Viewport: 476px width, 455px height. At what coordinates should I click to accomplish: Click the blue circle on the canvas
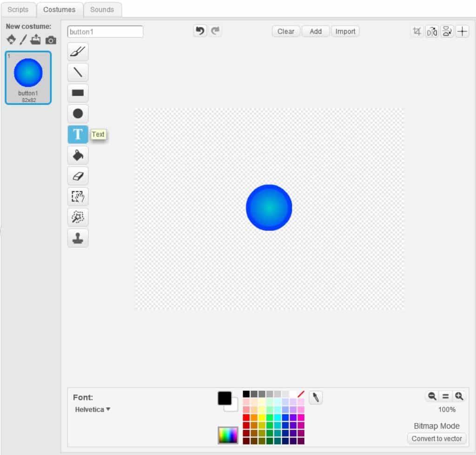tap(269, 207)
